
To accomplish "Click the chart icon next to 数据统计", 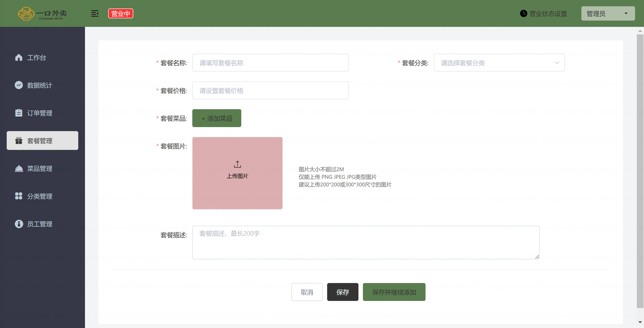I will click(x=19, y=85).
